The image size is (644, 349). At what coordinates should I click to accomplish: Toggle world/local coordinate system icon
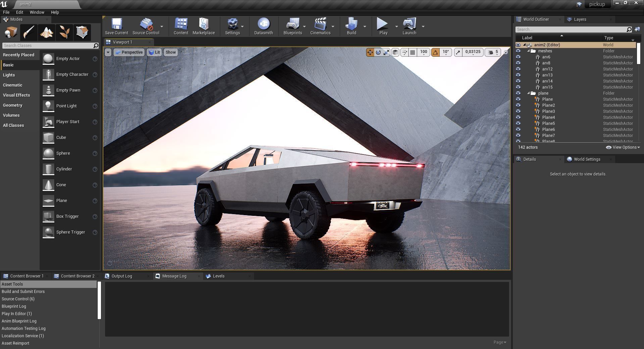click(395, 52)
